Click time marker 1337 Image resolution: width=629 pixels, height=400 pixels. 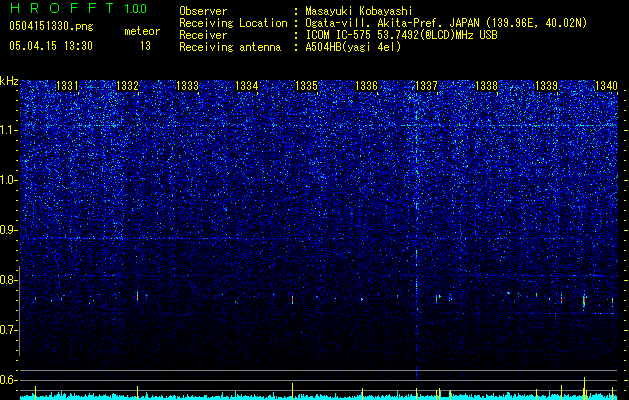pos(426,85)
